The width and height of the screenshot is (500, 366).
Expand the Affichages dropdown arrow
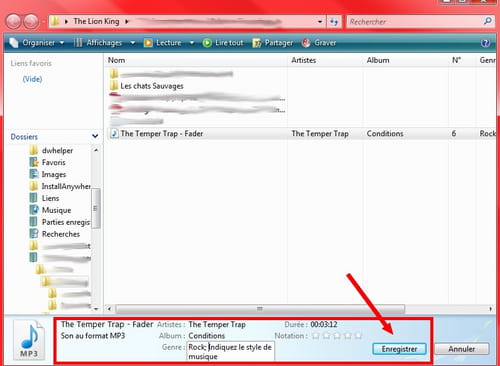133,43
